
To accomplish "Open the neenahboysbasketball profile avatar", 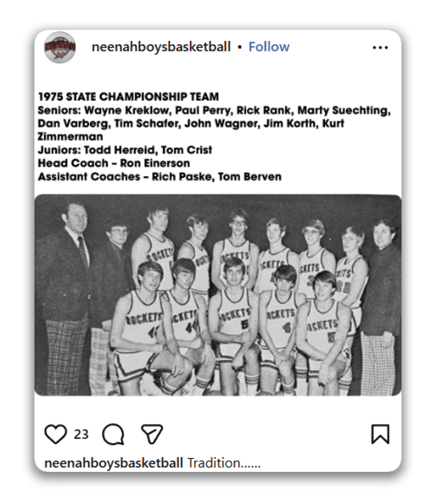I will click(60, 47).
